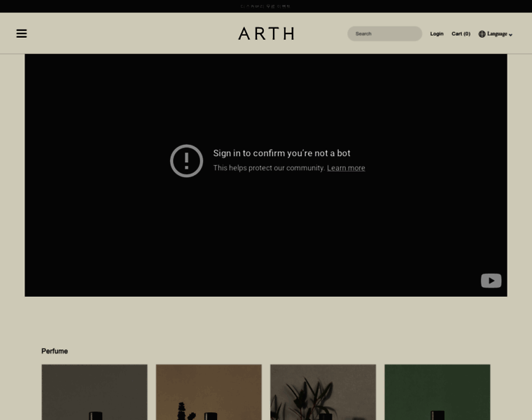View the Cart (0)
The image size is (532, 420).
tap(461, 34)
